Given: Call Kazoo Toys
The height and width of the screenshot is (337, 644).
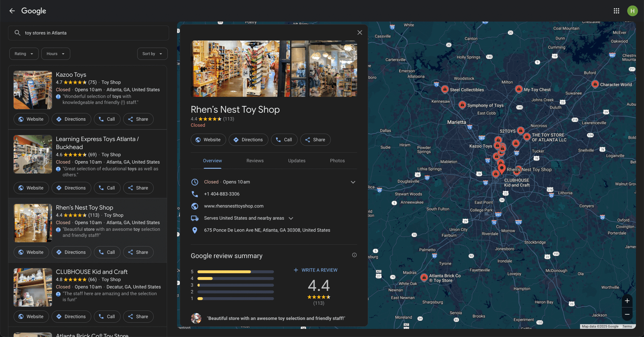Looking at the screenshot, I should 107,119.
